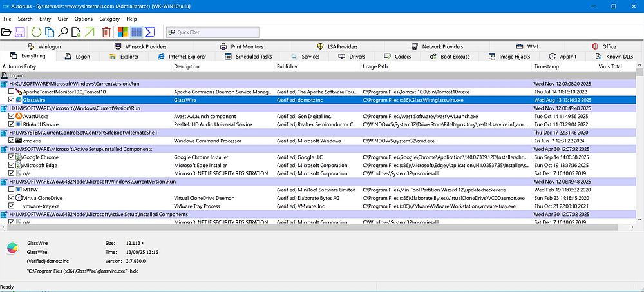Click the orange Avast icon beside AvastUI.exe
The width and height of the screenshot is (644, 292).
[x=19, y=117]
